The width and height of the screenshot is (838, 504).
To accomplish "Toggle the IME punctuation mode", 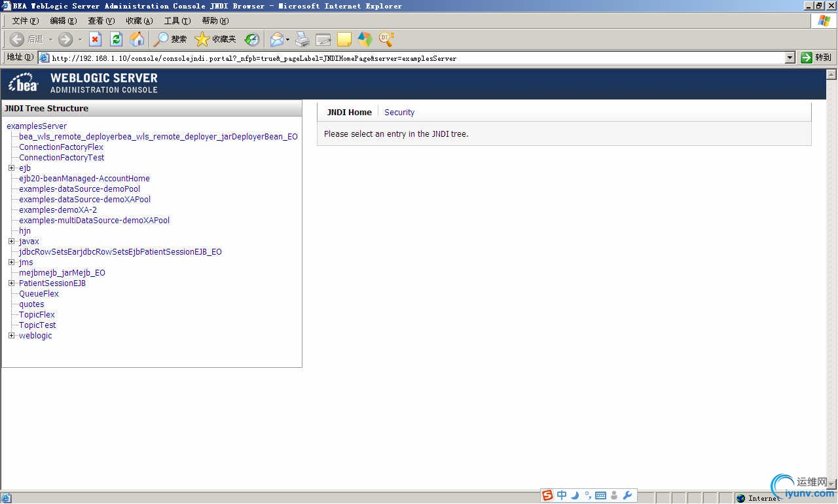I will [x=587, y=495].
